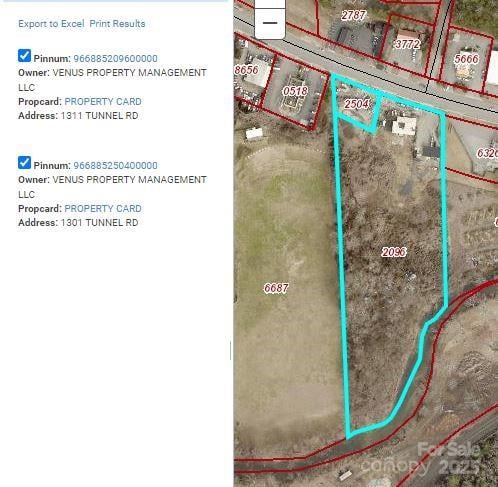498x487 pixels.
Task: Select parcel labeled 8656 on map
Action: 246,70
